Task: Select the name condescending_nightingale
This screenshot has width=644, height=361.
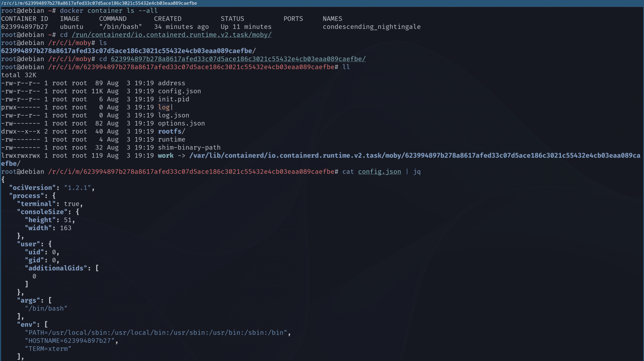Action: click(372, 27)
